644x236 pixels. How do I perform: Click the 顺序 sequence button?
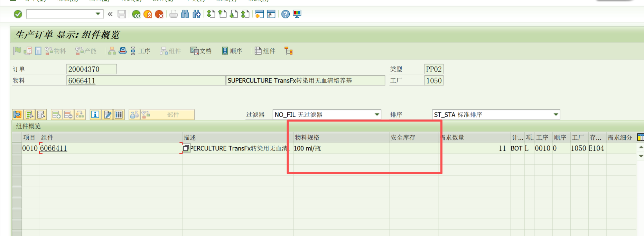click(232, 51)
